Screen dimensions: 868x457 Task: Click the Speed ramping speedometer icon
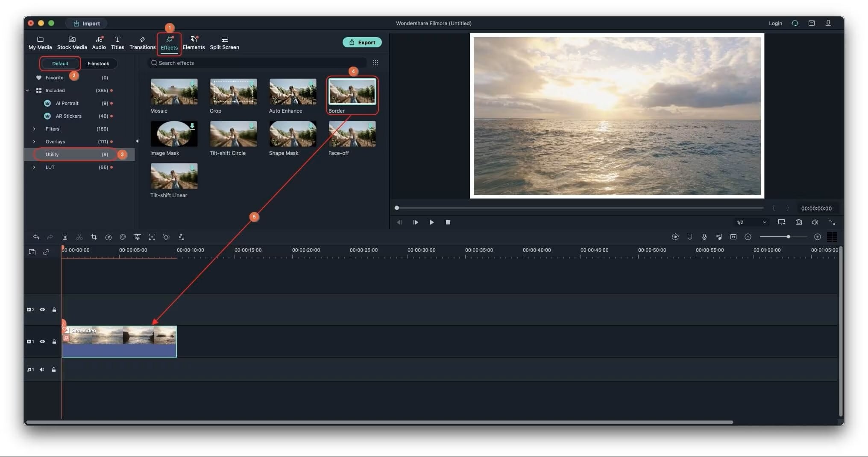[x=108, y=237]
